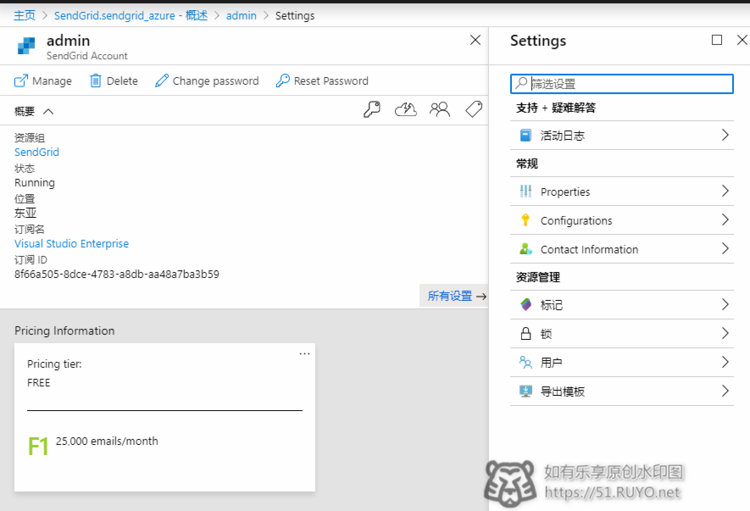Expand the Configurations chevron arrow

point(725,220)
